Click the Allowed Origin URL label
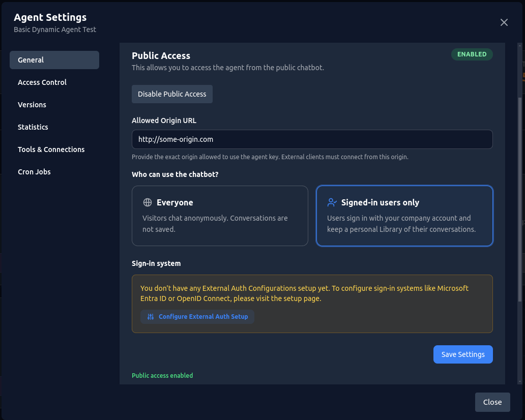The width and height of the screenshot is (525, 420). tap(164, 121)
